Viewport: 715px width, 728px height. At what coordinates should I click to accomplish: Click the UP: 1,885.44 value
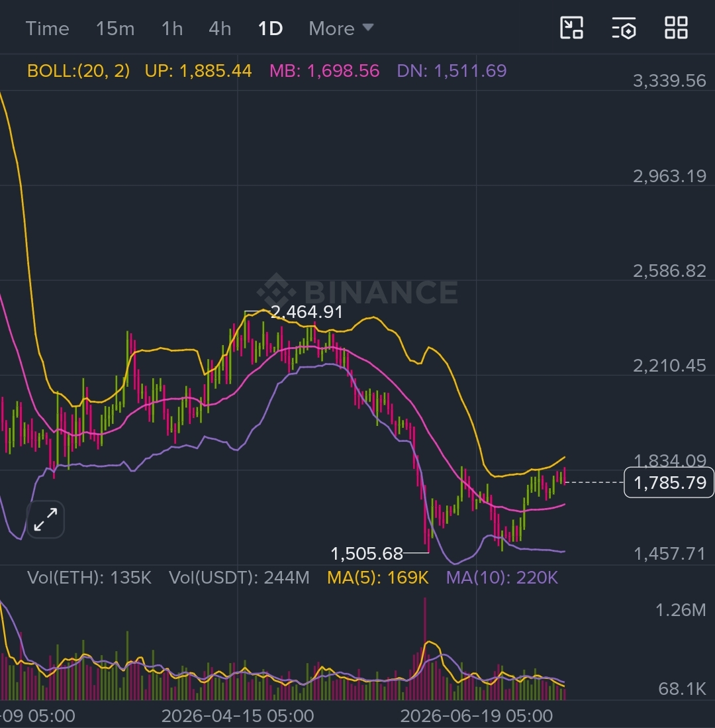pos(198,71)
